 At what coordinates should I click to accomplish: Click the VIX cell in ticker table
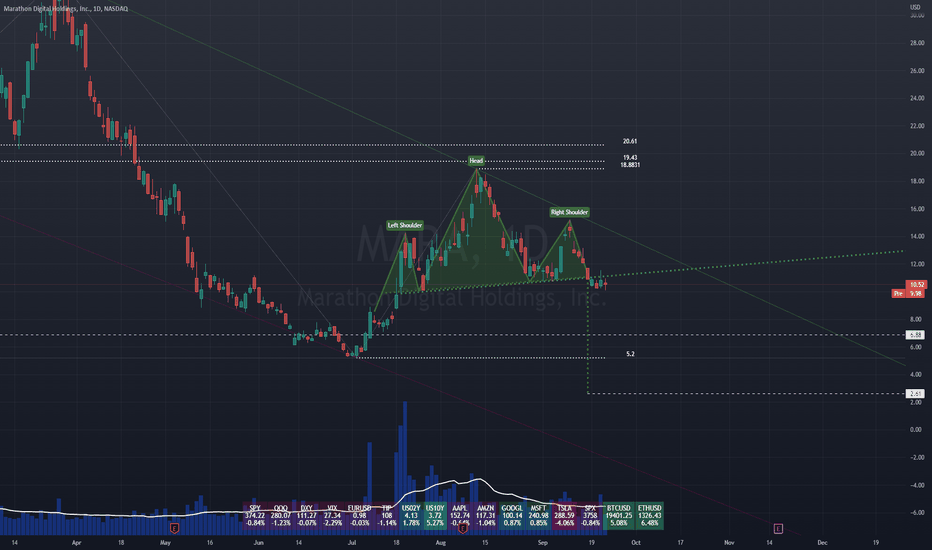[332, 516]
